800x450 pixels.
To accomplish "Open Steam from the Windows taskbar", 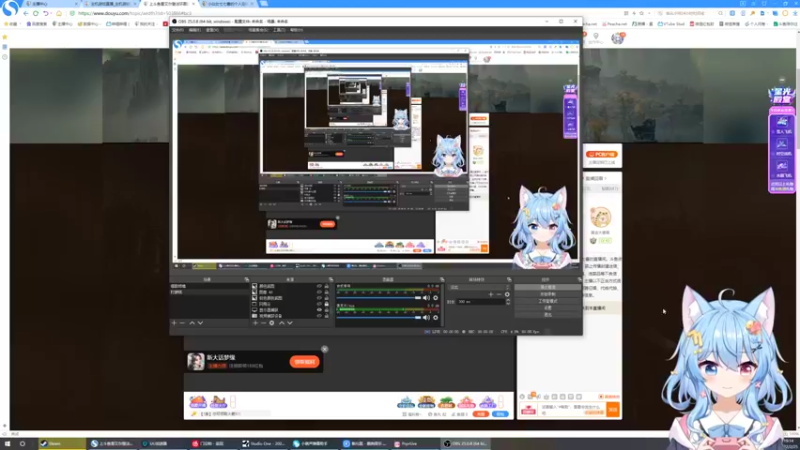I will point(62,444).
